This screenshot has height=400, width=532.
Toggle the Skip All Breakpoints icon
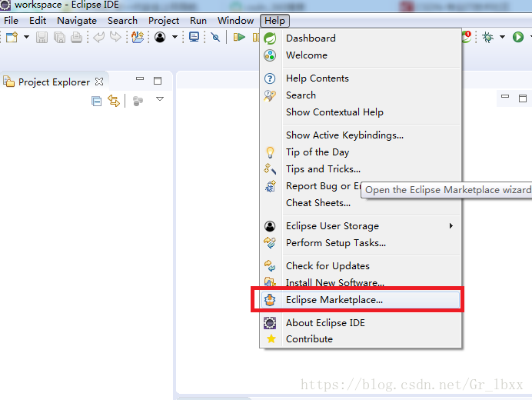pos(215,37)
